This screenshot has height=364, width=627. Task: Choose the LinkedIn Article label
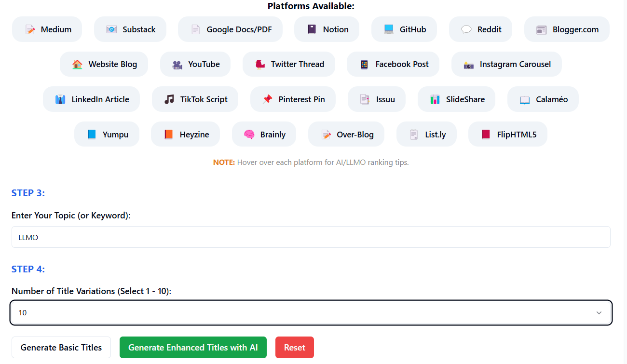click(100, 99)
